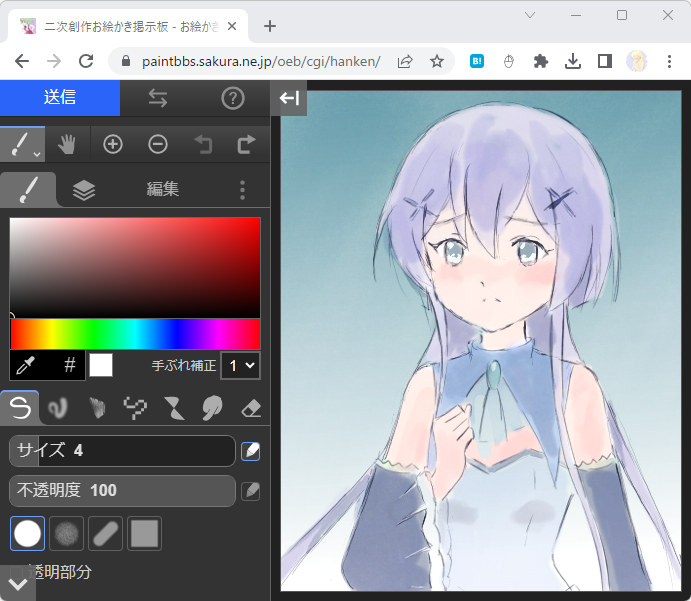Screen dimensions: 691x601
Task: Click the zoom out minus icon
Action: point(158,145)
